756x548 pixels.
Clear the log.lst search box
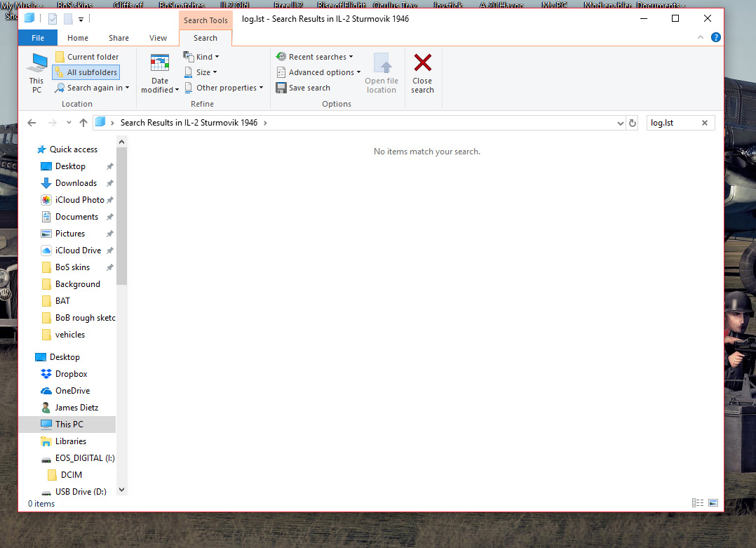(x=704, y=123)
